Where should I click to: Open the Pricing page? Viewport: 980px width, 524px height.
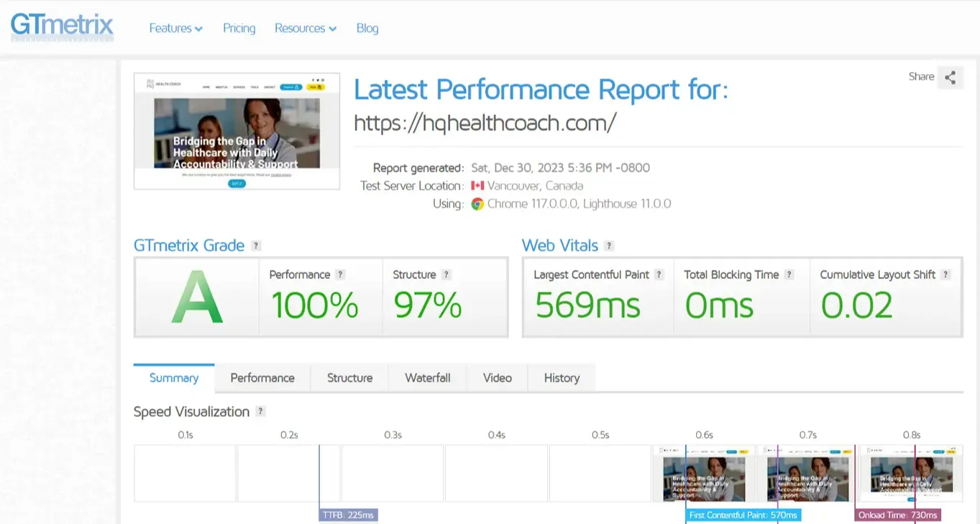pyautogui.click(x=239, y=28)
